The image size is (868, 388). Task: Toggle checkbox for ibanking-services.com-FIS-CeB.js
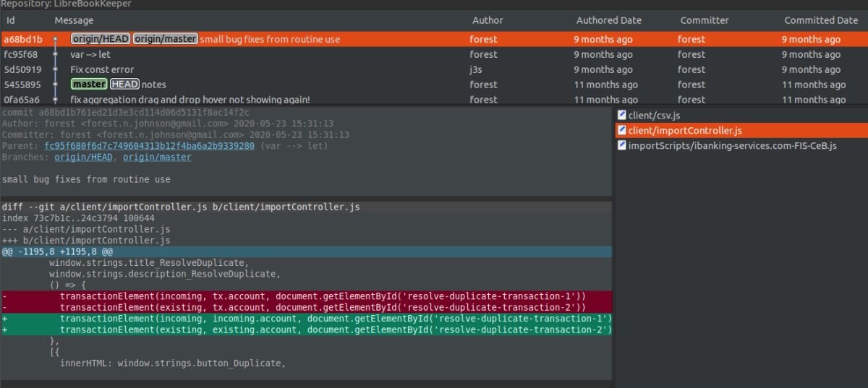pos(621,145)
